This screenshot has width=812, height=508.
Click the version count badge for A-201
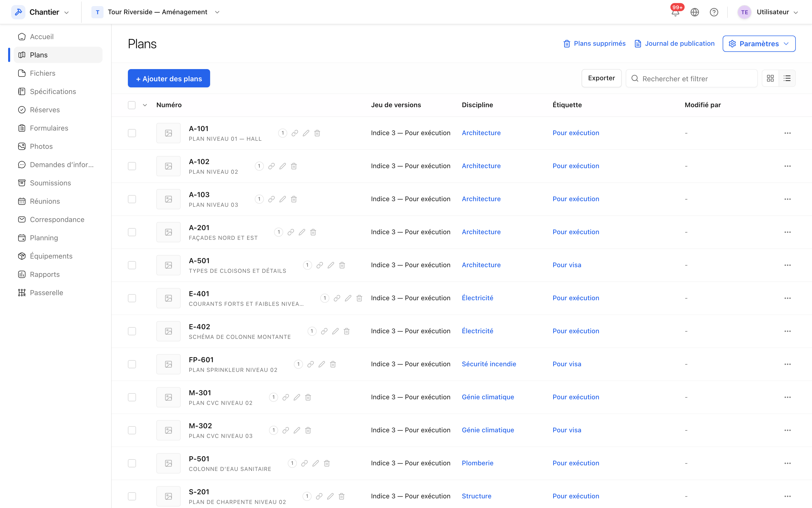pos(279,232)
